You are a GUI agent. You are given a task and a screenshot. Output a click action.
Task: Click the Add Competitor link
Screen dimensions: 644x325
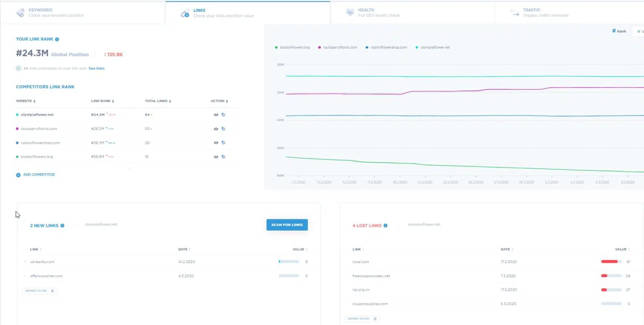(x=39, y=174)
